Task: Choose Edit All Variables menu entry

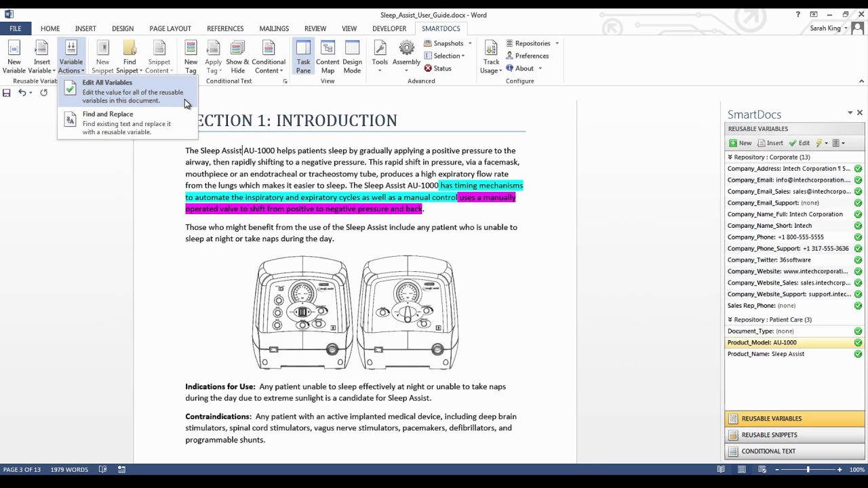Action: coord(127,91)
